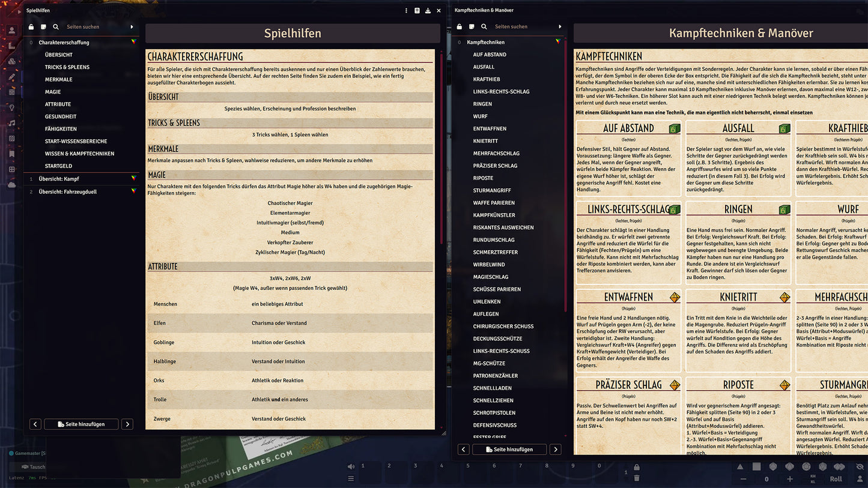Toggle the lock icon in Spielhilfen sidebar
Viewport: 868px width, 488px height.
31,27
